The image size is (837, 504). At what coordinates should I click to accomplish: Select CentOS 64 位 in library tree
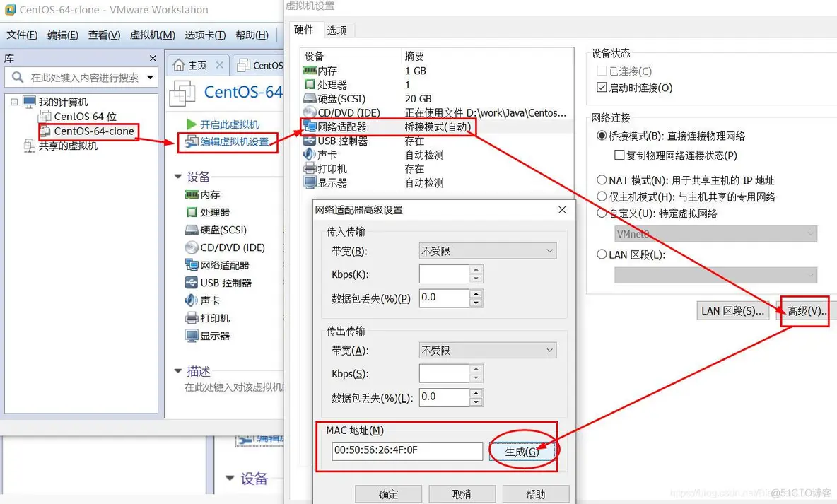[x=85, y=117]
